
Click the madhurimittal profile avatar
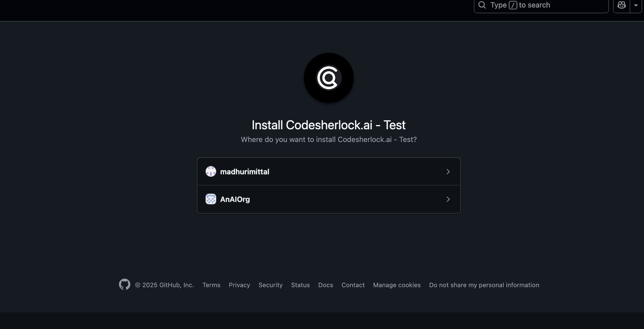tap(211, 171)
